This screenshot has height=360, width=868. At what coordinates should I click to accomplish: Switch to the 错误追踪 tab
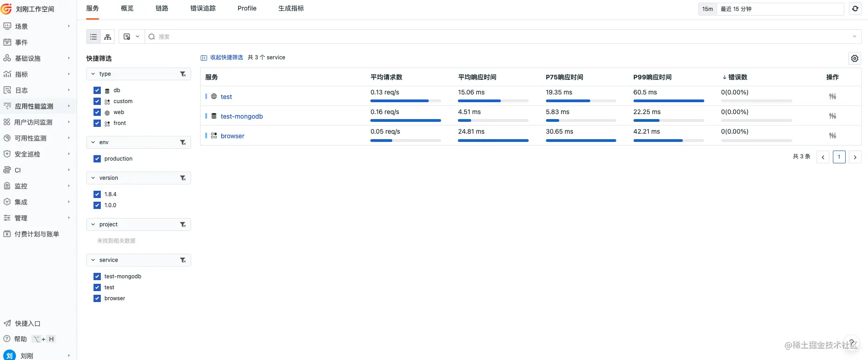point(203,8)
